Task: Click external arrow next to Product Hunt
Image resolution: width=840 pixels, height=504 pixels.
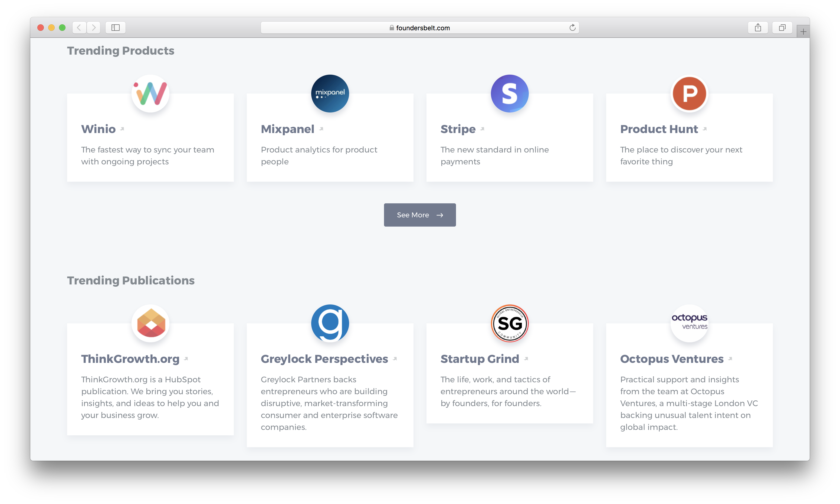Action: pyautogui.click(x=705, y=129)
